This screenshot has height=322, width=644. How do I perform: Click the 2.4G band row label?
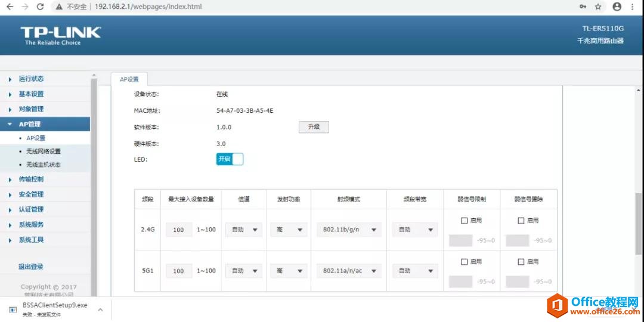[x=147, y=230]
